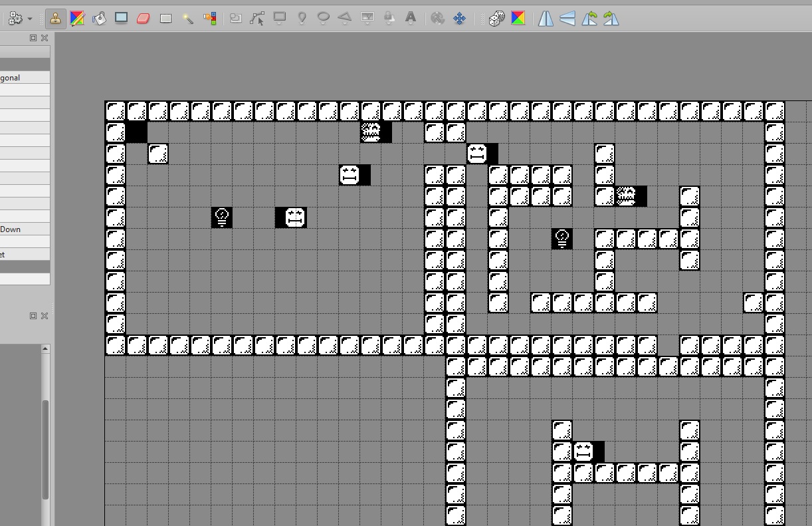The height and width of the screenshot is (526, 812).
Task: Rotate the stamp left
Action: pyautogui.click(x=589, y=19)
